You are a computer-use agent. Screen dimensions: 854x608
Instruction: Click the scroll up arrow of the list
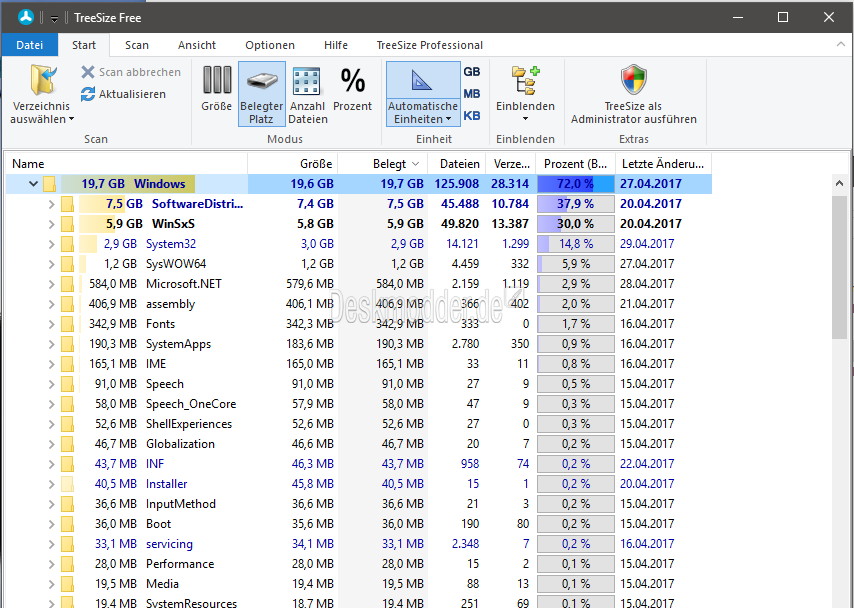coord(839,184)
